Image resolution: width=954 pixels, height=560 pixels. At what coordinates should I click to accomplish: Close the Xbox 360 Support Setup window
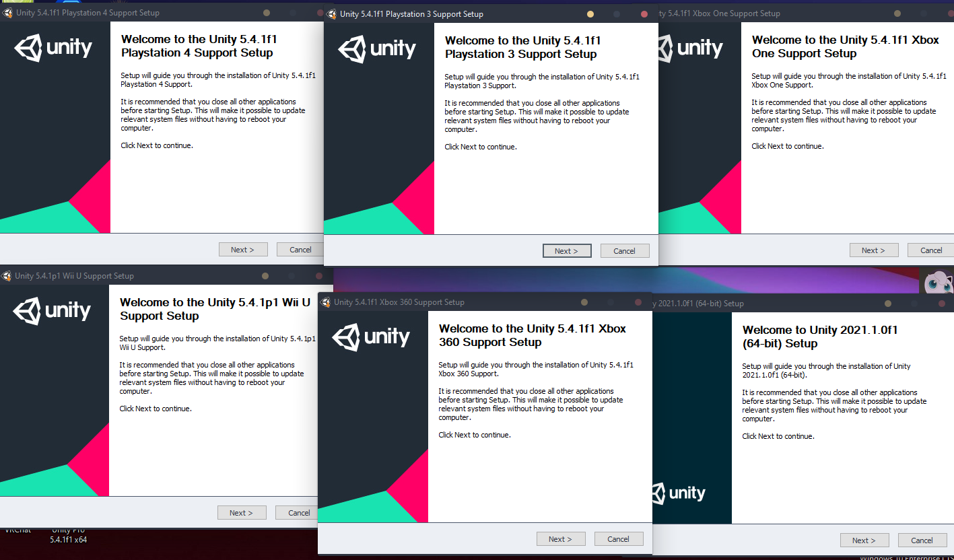638,302
